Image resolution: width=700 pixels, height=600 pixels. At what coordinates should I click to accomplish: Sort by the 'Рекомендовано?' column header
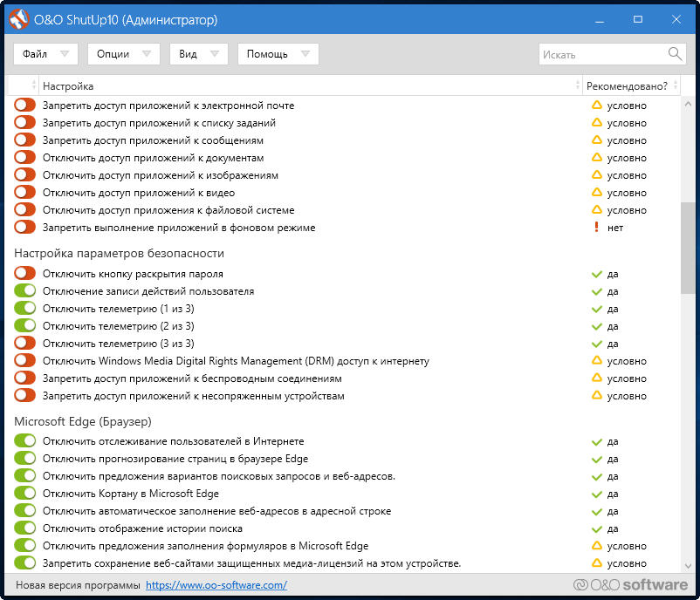[x=631, y=85]
